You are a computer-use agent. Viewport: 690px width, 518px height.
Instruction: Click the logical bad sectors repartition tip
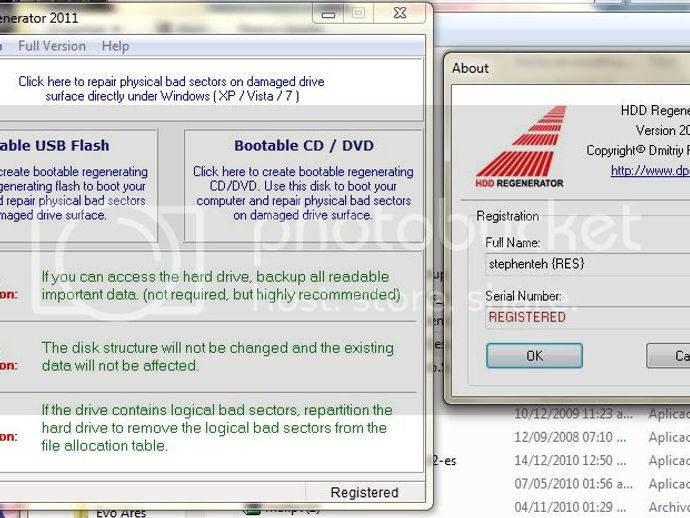[x=217, y=428]
